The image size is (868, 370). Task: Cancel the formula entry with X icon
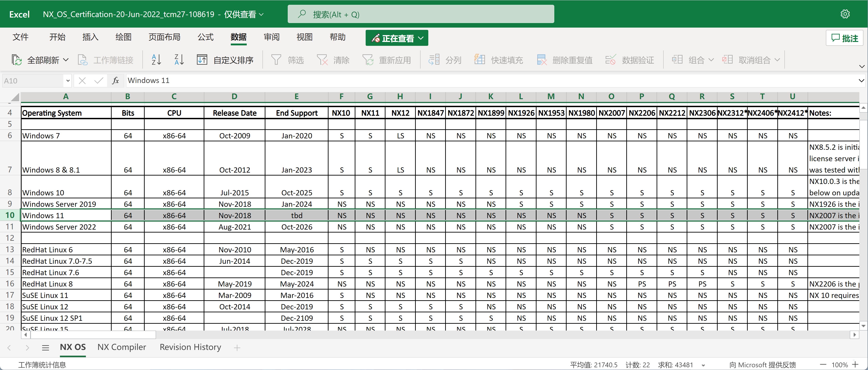pos(82,81)
